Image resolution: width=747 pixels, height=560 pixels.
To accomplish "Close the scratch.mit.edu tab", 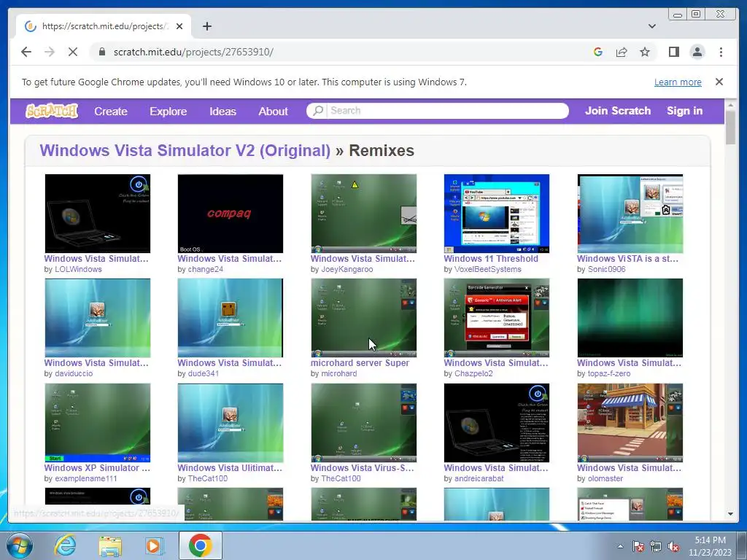I will (179, 26).
